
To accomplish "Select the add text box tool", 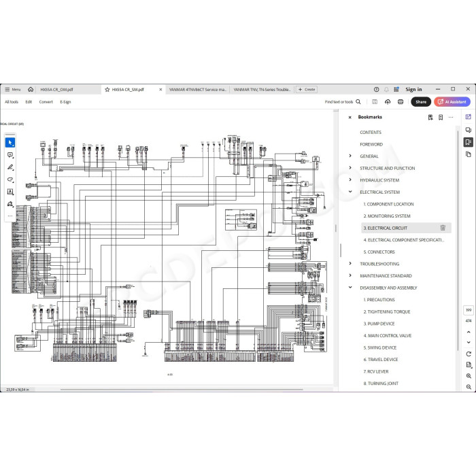I will click(10, 192).
